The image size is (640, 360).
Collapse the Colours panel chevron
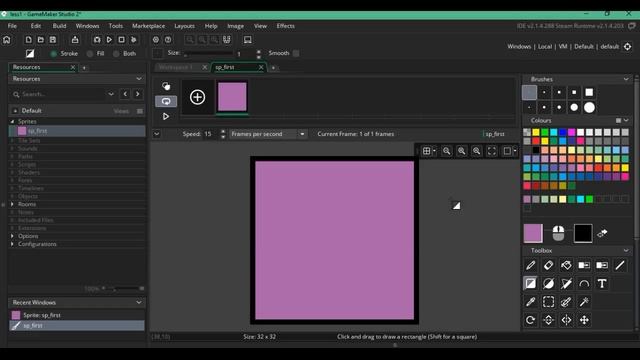point(627,120)
